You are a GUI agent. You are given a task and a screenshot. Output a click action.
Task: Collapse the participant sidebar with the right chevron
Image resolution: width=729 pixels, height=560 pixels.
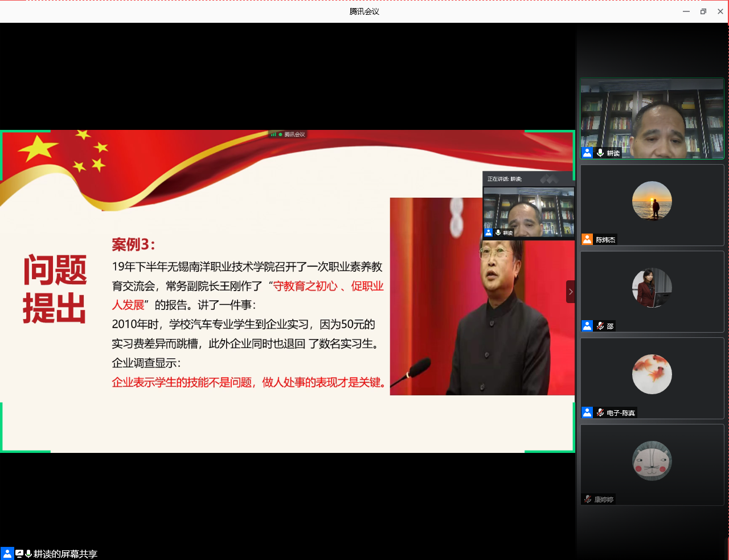[571, 292]
